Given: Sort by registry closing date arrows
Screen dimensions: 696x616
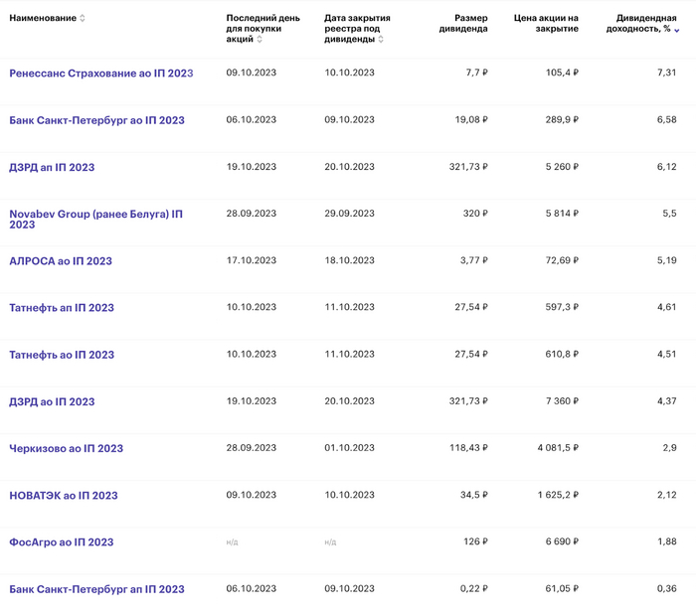Looking at the screenshot, I should (x=380, y=40).
